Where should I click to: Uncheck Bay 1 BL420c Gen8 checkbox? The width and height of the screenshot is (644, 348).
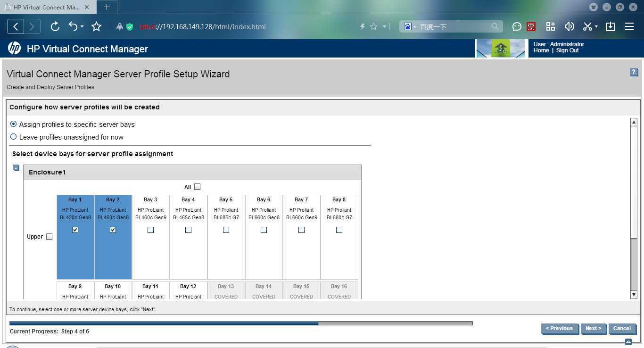coord(75,230)
